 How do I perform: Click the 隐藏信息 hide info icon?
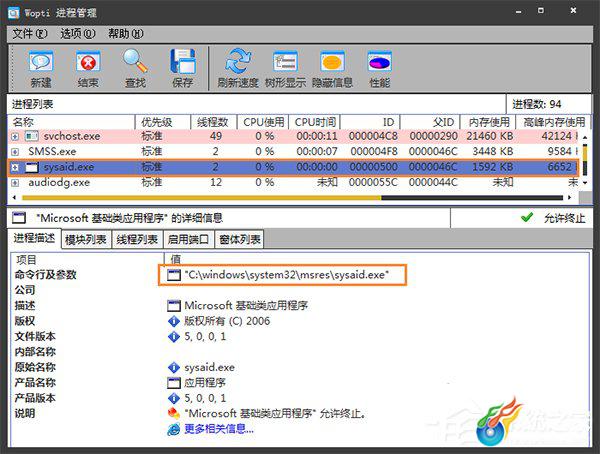(x=332, y=62)
